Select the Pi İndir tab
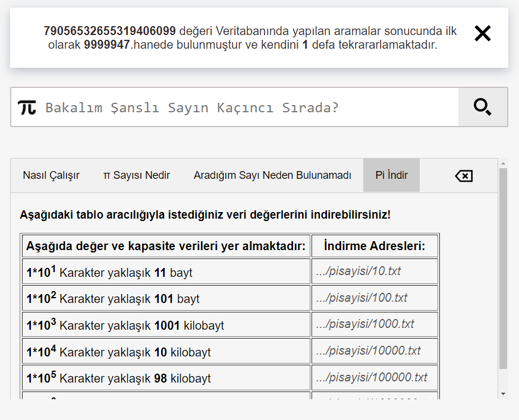 (391, 175)
